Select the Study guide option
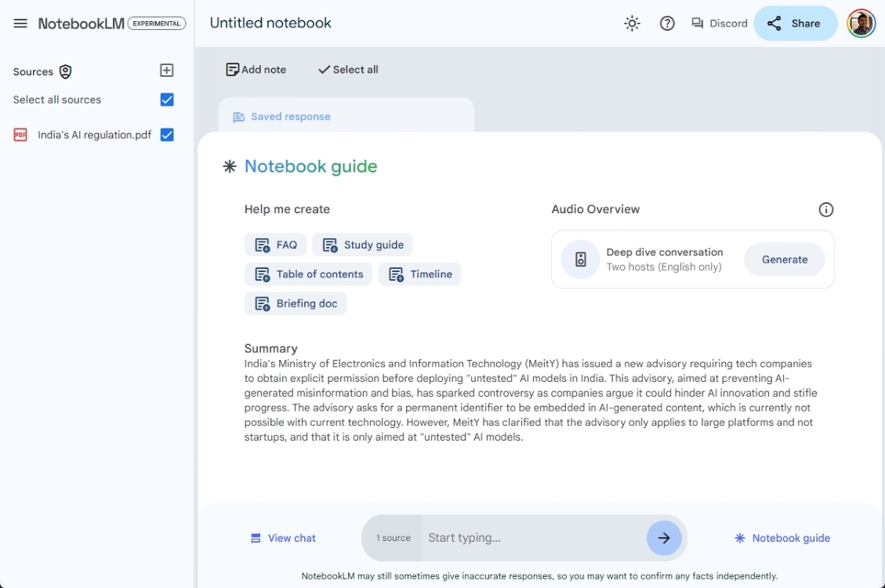This screenshot has height=588, width=885. point(362,245)
